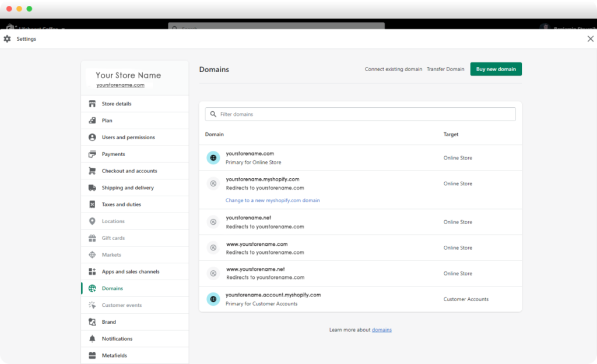Image resolution: width=597 pixels, height=364 pixels.
Task: Click the Metafields icon in sidebar
Action: click(x=92, y=355)
